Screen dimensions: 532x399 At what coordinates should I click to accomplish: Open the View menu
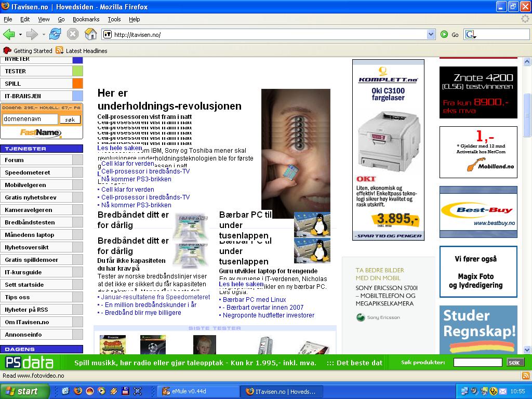point(44,19)
